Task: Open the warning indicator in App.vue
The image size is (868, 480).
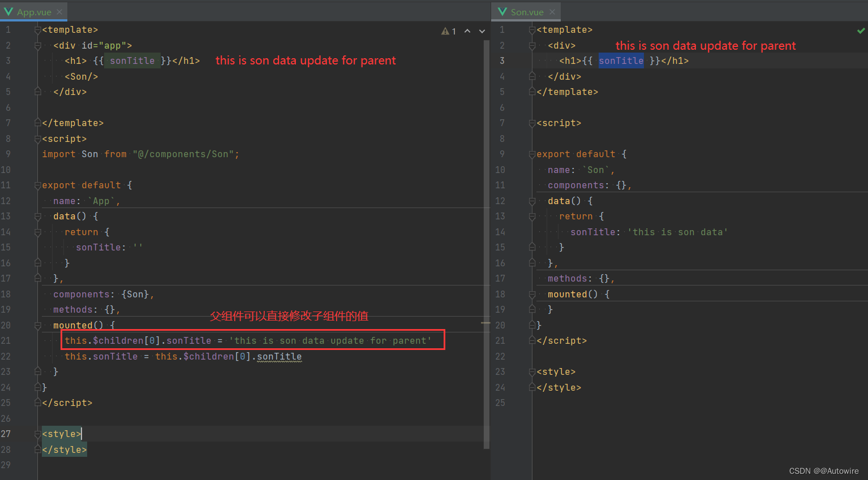Action: 449,31
